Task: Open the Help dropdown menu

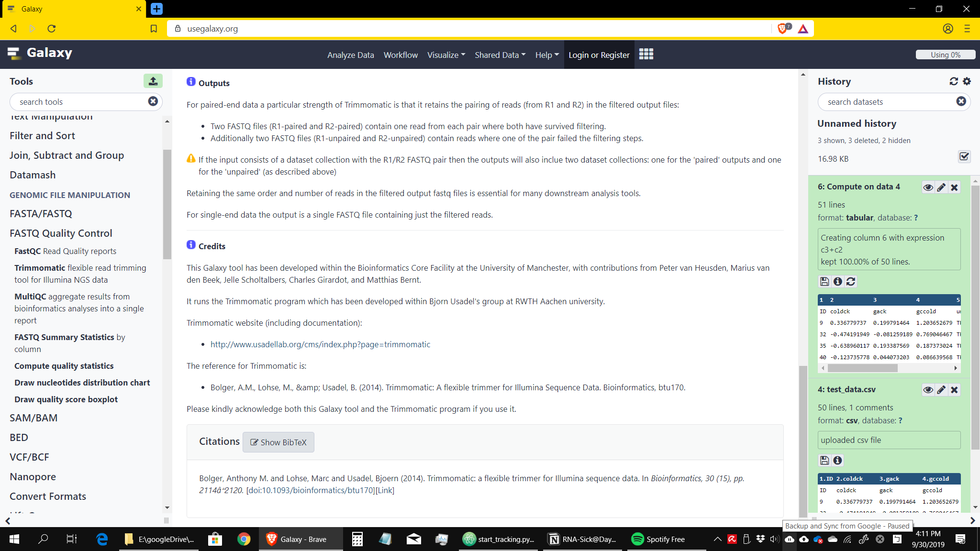Action: click(547, 55)
